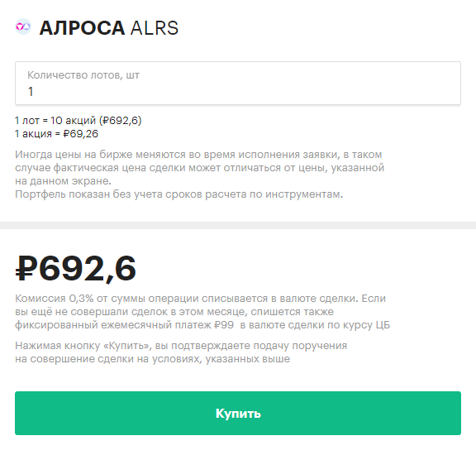Click the price change disclaimer paragraph
Screen dimensions: 476x455
click(199, 167)
